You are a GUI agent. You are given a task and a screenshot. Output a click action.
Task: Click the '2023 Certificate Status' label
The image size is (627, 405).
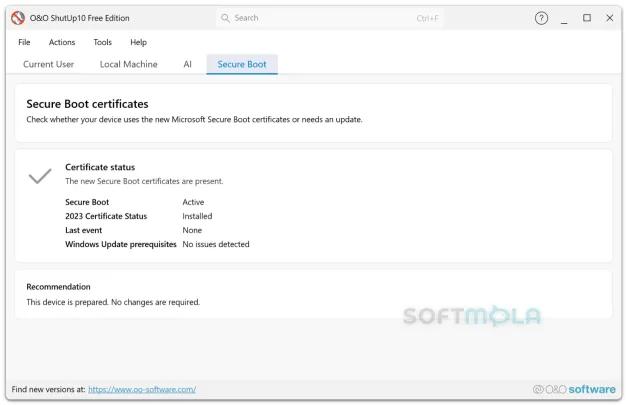click(x=106, y=216)
